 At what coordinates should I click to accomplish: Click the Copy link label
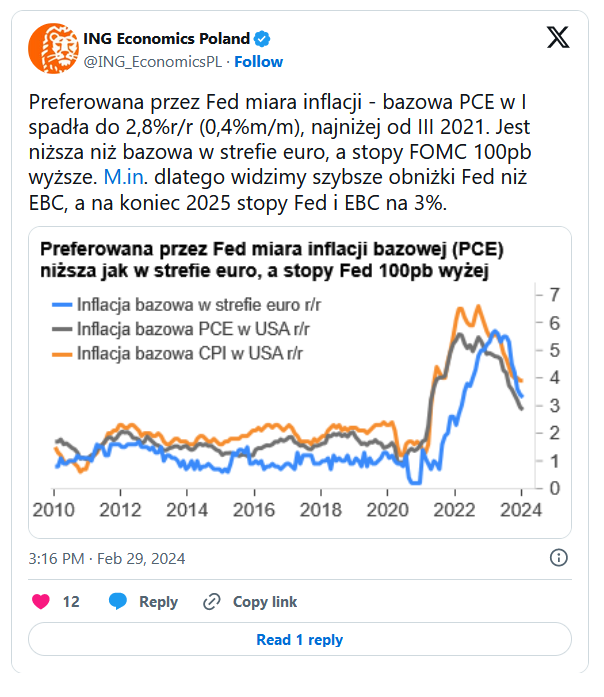click(x=265, y=602)
